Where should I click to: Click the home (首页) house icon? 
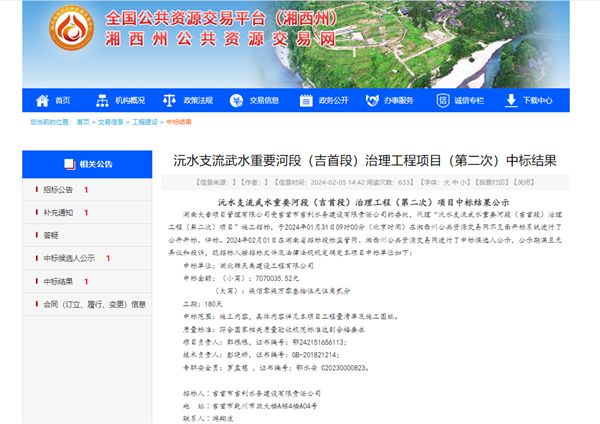pos(43,101)
